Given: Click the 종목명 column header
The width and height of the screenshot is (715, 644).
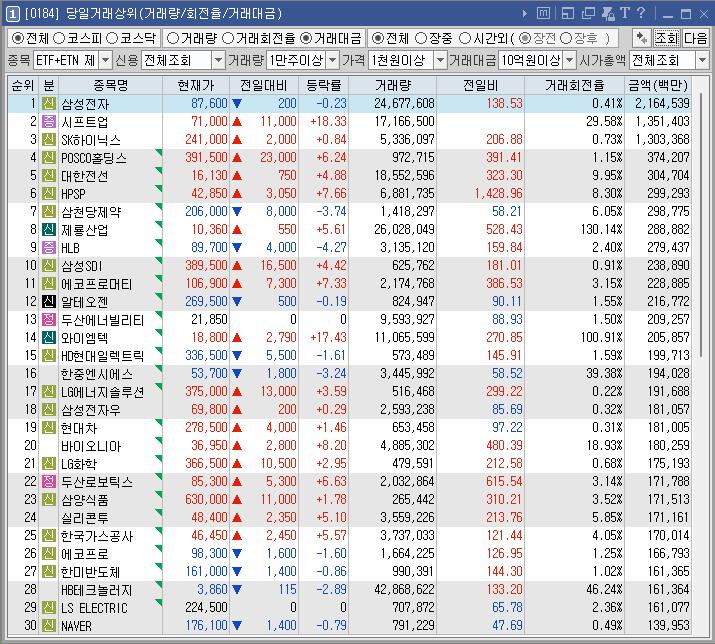Looking at the screenshot, I should coord(110,85).
